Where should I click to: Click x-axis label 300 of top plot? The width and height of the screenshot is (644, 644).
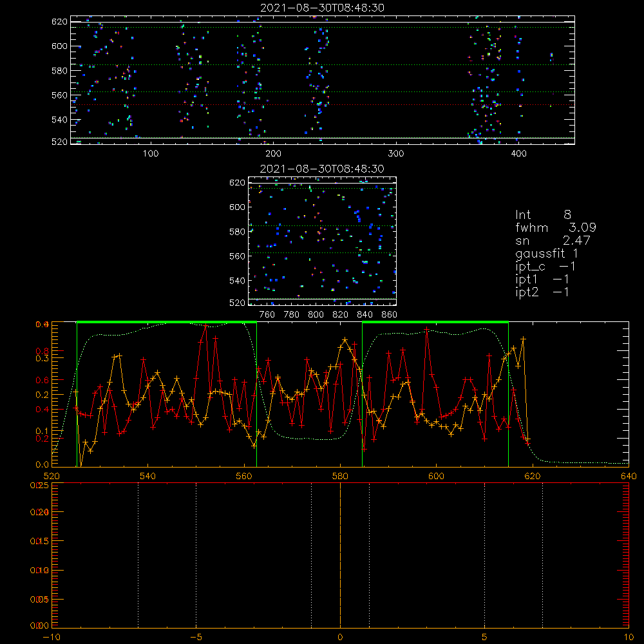point(396,154)
